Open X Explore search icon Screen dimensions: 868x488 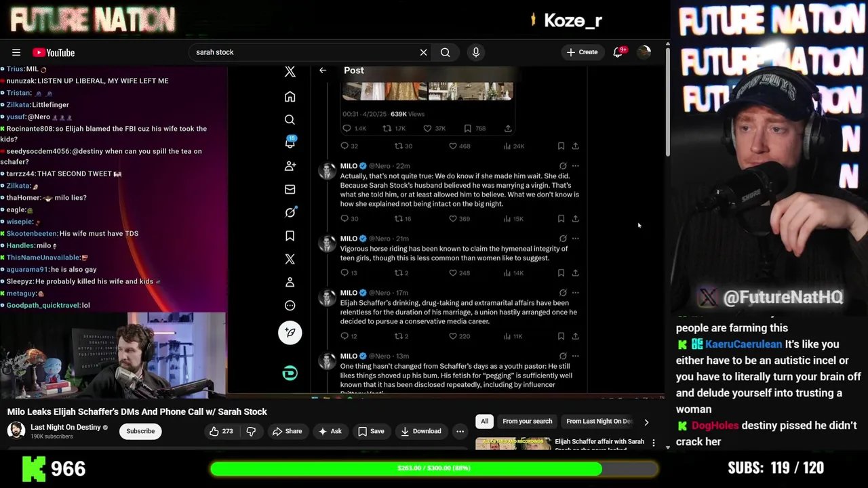tap(290, 120)
